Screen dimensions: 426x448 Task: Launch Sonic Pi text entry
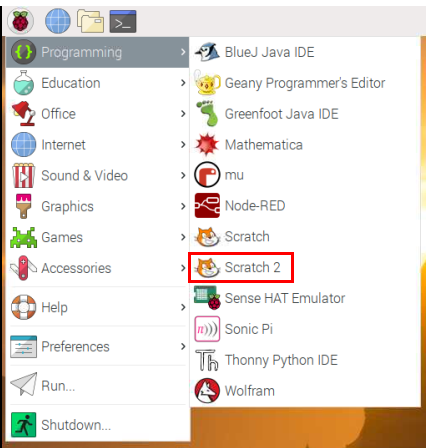pos(249,329)
